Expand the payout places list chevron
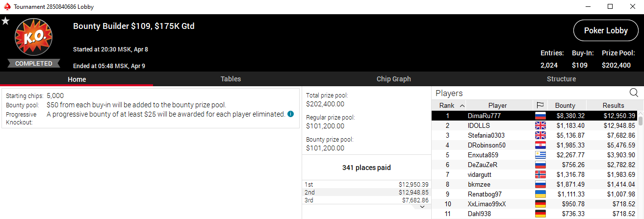Viewport: 644px width, 219px height. click(422, 207)
